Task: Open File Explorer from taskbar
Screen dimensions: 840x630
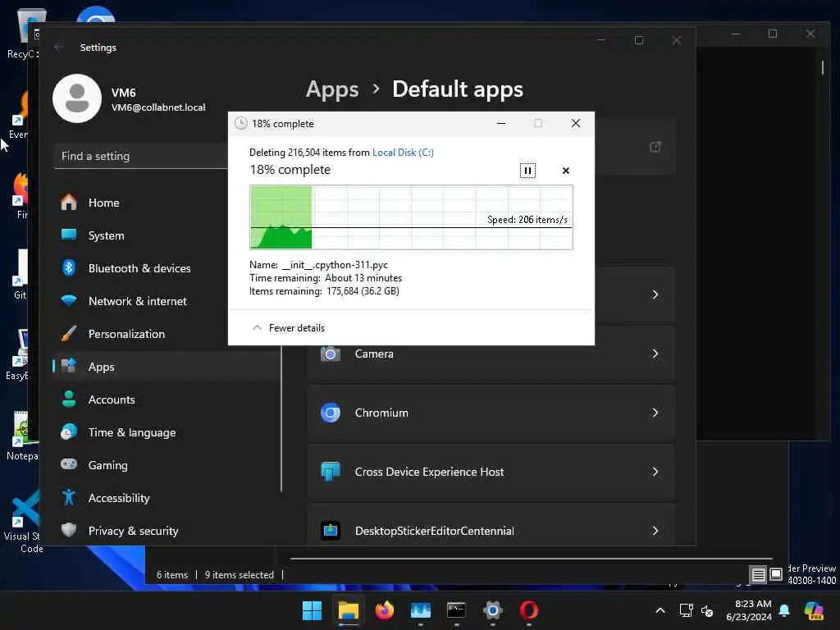Action: (x=348, y=610)
